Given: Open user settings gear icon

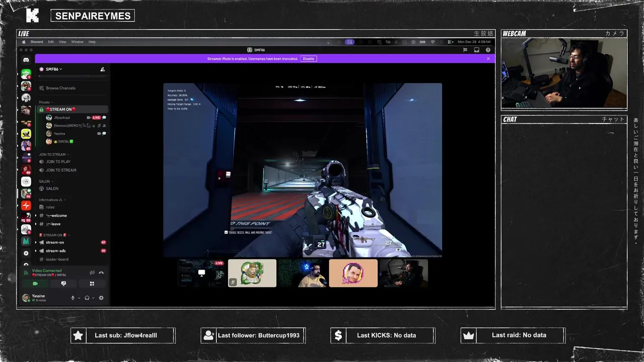Looking at the screenshot, I should [x=101, y=298].
